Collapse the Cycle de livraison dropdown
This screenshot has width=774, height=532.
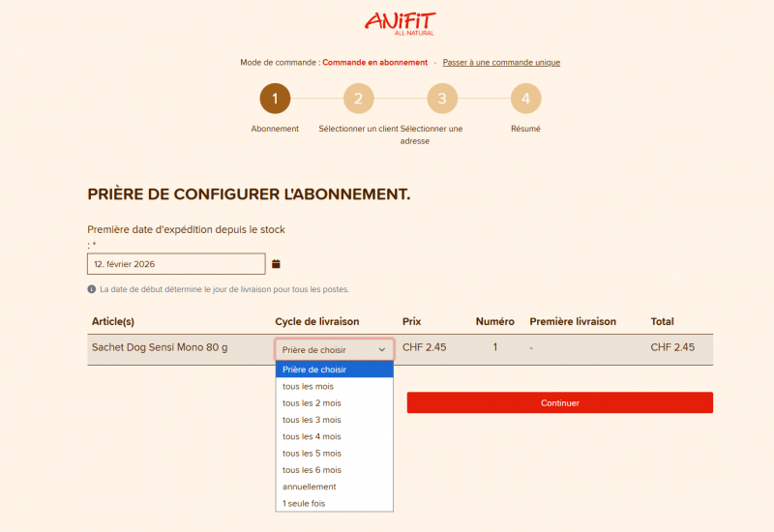334,349
